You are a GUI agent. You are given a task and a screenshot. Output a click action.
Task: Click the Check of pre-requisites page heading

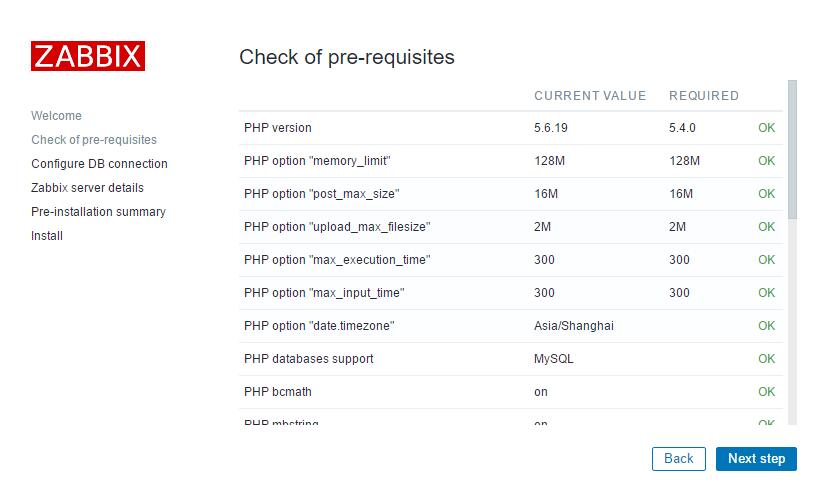tap(347, 57)
